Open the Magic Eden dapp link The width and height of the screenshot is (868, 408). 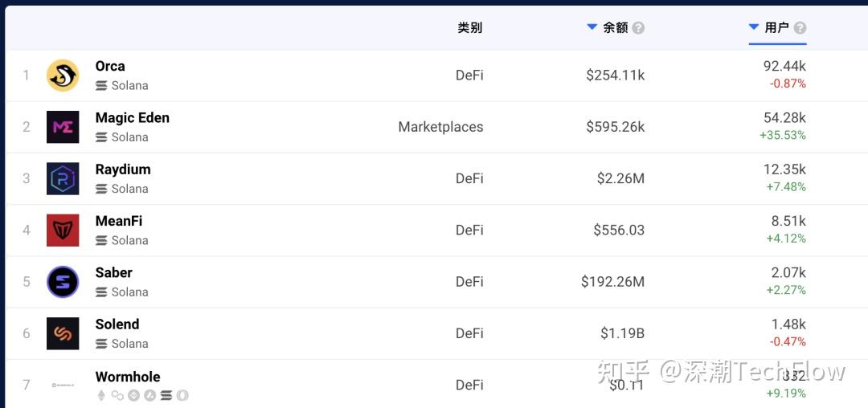coord(132,117)
